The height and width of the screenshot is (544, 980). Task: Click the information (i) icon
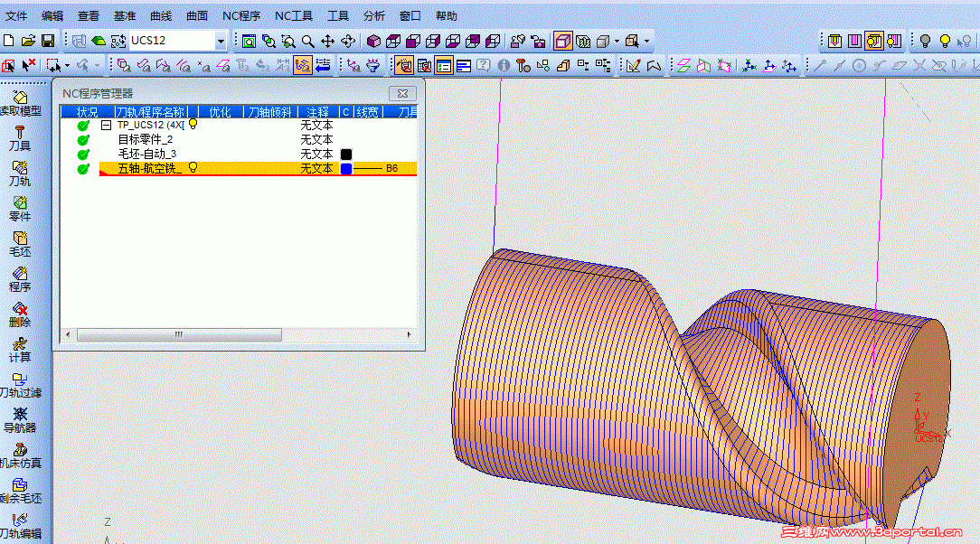coord(504,65)
